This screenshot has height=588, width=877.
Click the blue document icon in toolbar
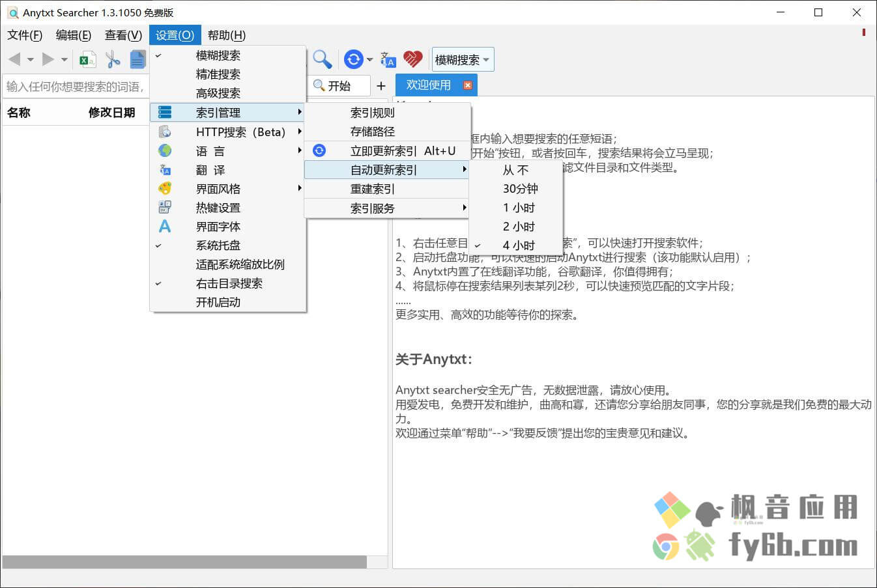pyautogui.click(x=137, y=60)
